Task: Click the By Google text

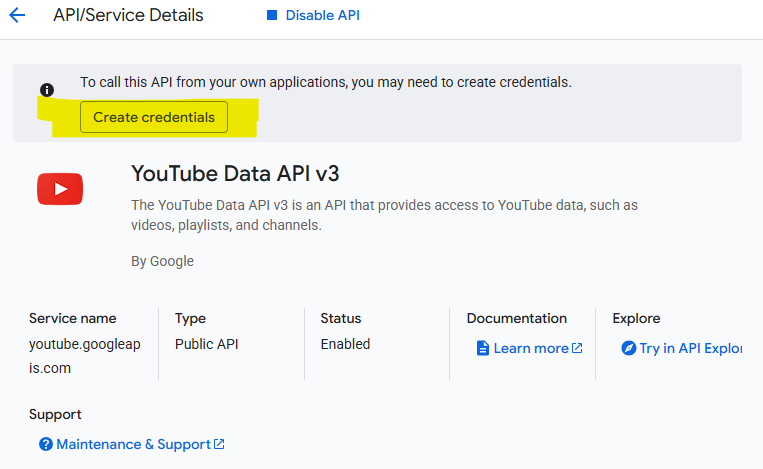Action: (163, 261)
